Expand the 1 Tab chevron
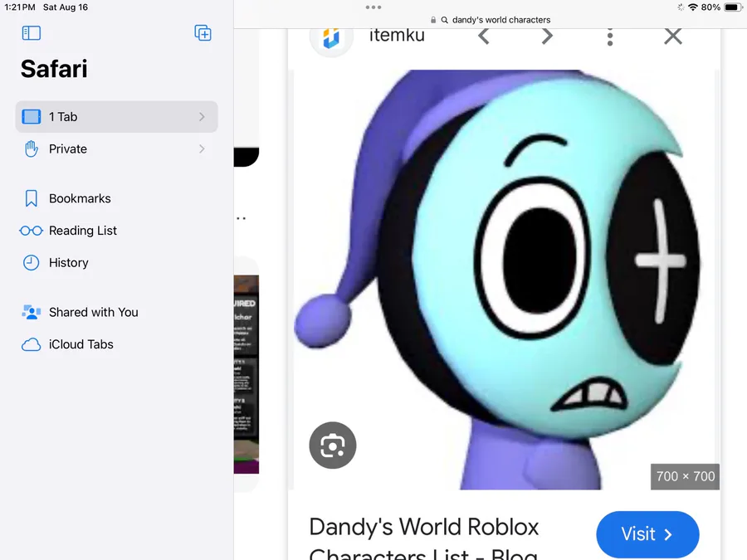The height and width of the screenshot is (560, 747). (202, 117)
